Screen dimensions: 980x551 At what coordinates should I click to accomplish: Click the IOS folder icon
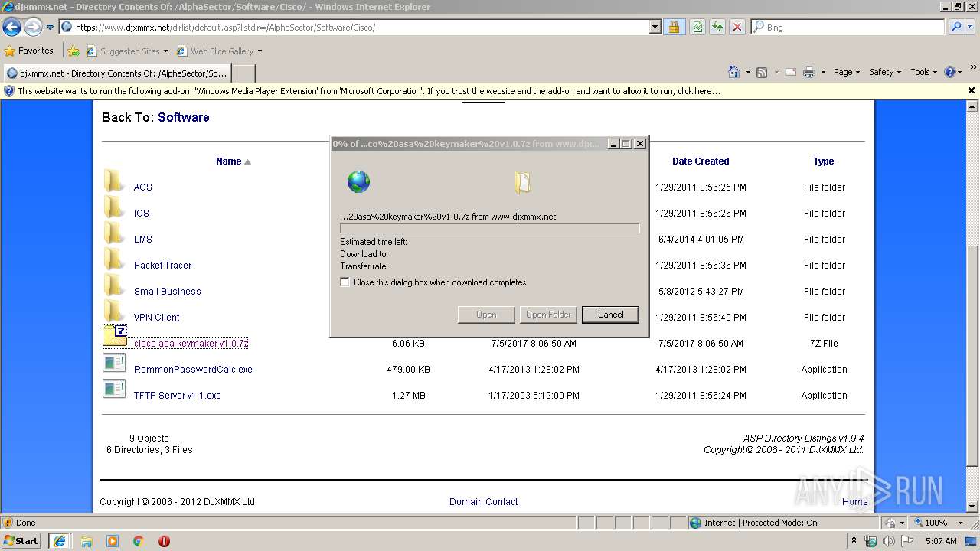click(113, 208)
